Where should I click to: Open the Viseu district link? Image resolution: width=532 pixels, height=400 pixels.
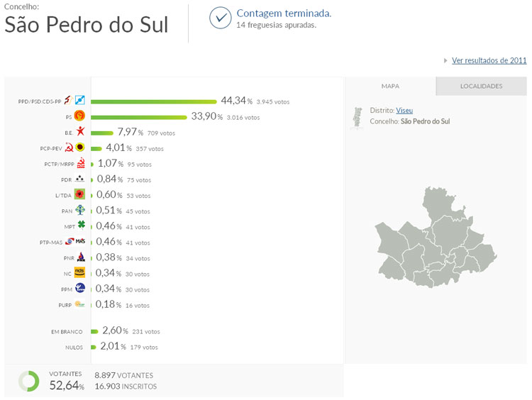pyautogui.click(x=404, y=111)
